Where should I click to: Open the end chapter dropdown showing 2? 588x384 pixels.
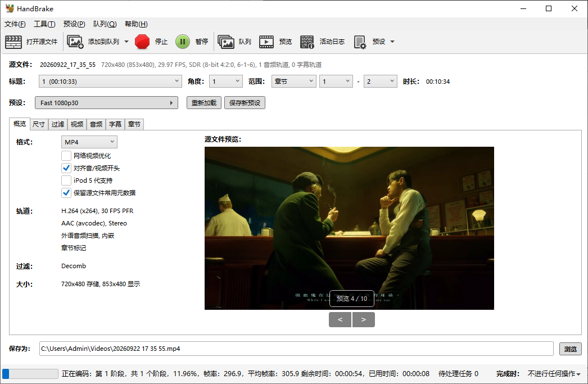380,82
